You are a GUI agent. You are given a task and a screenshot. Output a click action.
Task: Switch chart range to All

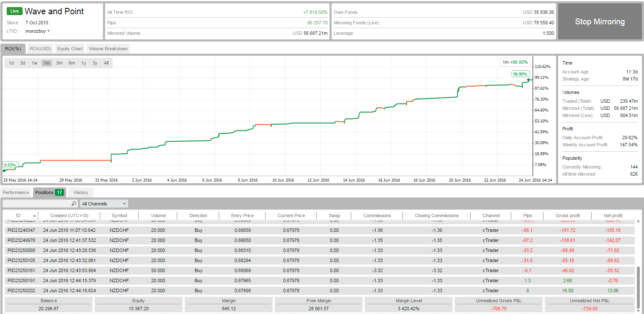pos(106,63)
